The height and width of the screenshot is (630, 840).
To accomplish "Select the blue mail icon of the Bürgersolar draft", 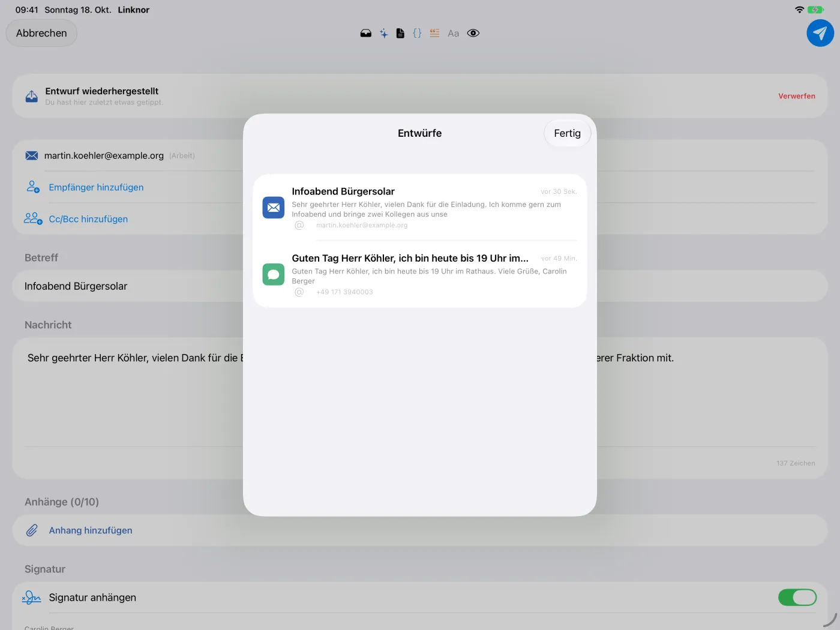I will pyautogui.click(x=274, y=208).
